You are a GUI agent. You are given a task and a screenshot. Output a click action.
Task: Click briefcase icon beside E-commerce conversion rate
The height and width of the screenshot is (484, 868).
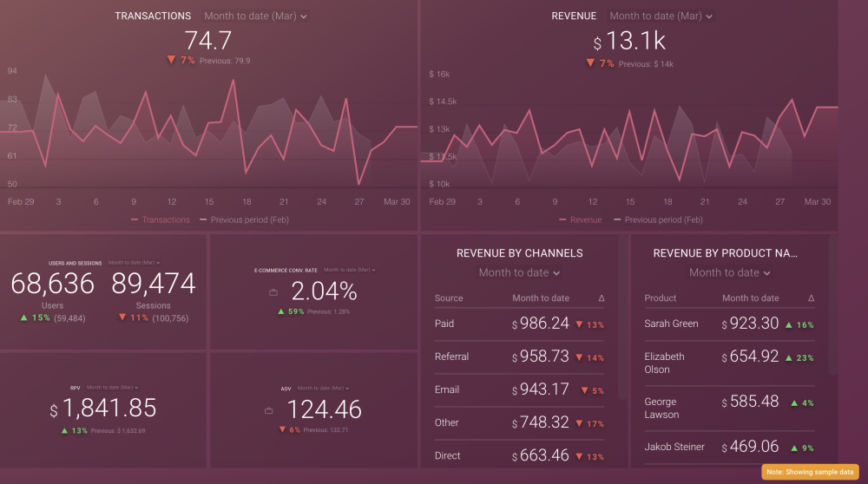pyautogui.click(x=273, y=292)
